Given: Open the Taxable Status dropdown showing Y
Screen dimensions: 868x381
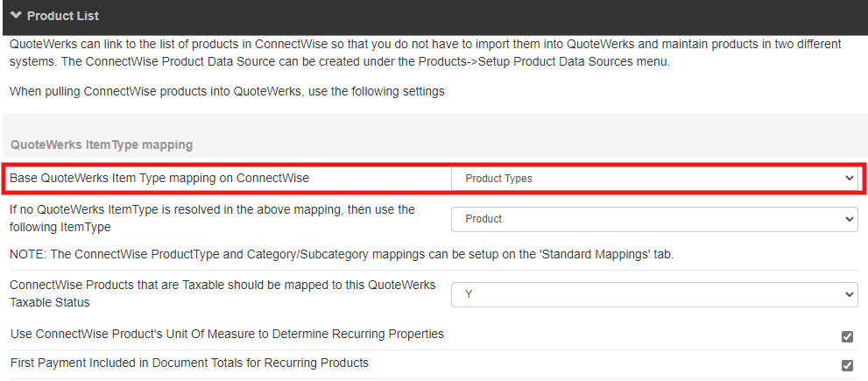Looking at the screenshot, I should pyautogui.click(x=653, y=295).
